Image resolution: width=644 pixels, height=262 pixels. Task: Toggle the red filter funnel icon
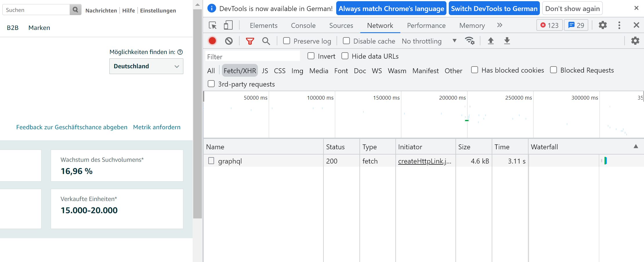(x=250, y=41)
